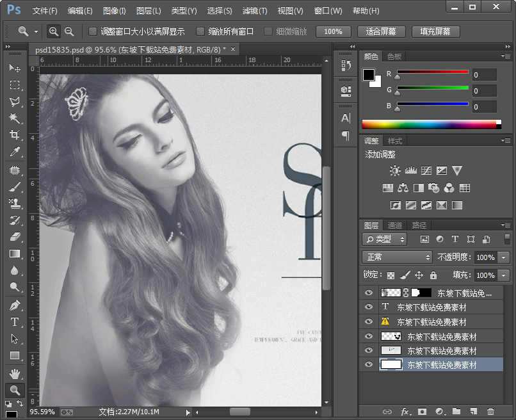Click the Brightness/Contrast adjustment icon

coord(395,171)
